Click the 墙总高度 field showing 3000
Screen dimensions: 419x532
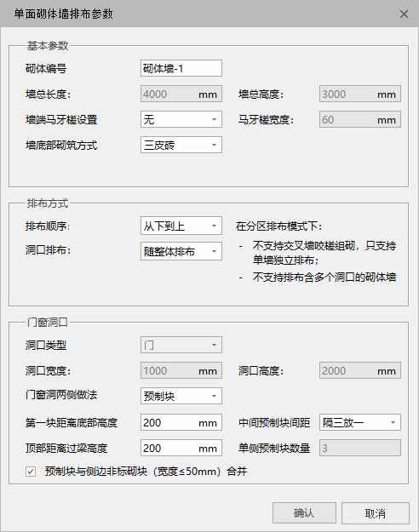360,94
